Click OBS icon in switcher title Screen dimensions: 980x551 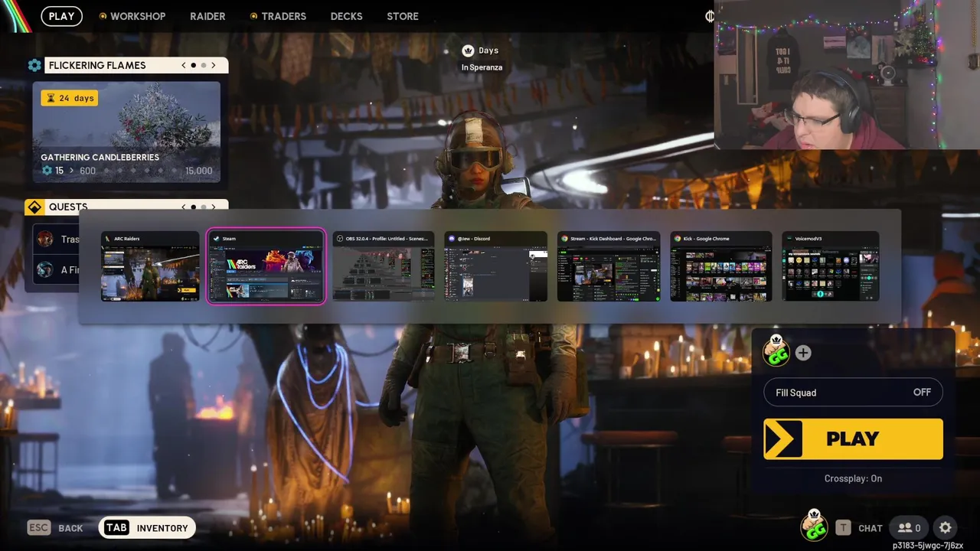pyautogui.click(x=340, y=239)
